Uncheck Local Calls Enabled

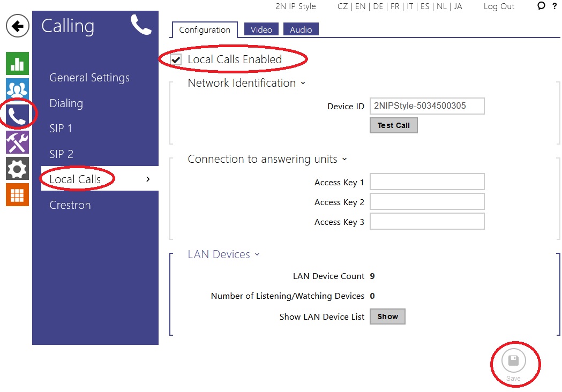point(175,59)
